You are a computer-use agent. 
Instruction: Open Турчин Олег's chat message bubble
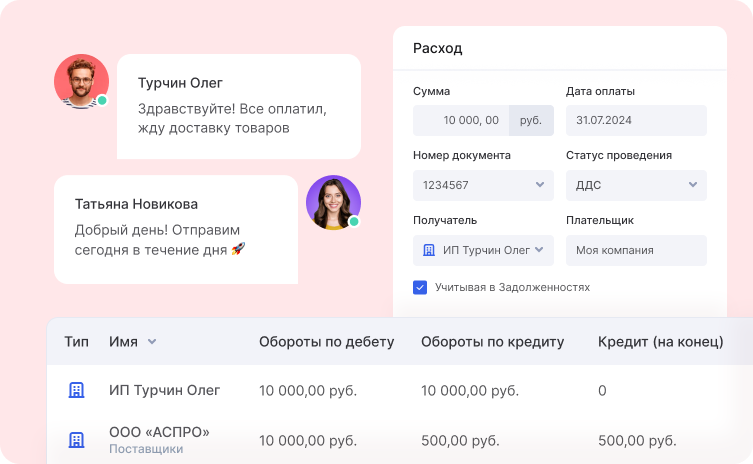point(238,106)
